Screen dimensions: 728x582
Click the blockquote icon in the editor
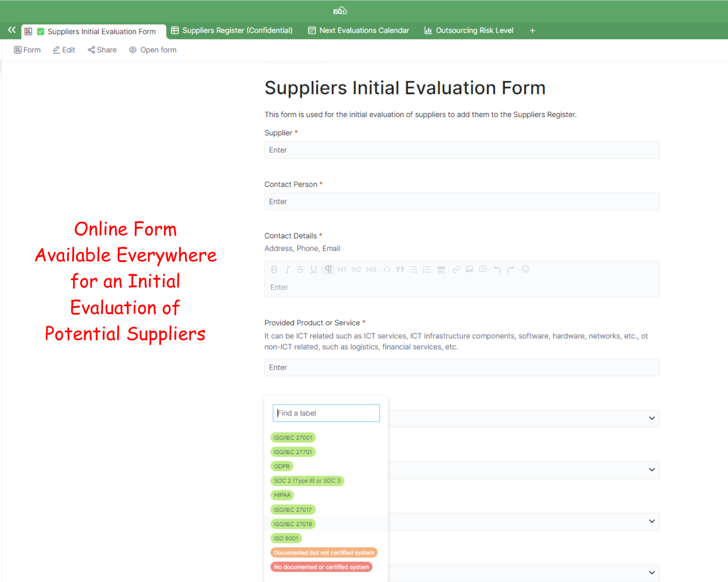point(400,270)
